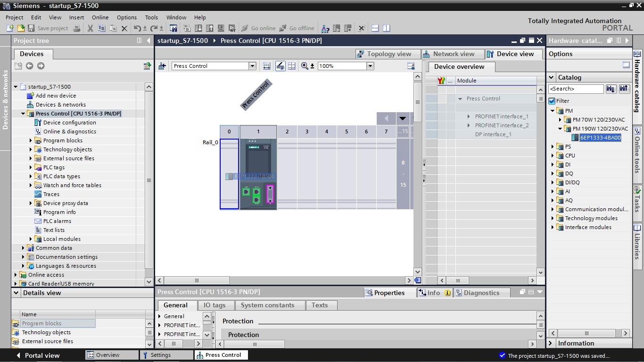The height and width of the screenshot is (362, 644).
Task: Click the New project icon
Action: click(x=10, y=28)
